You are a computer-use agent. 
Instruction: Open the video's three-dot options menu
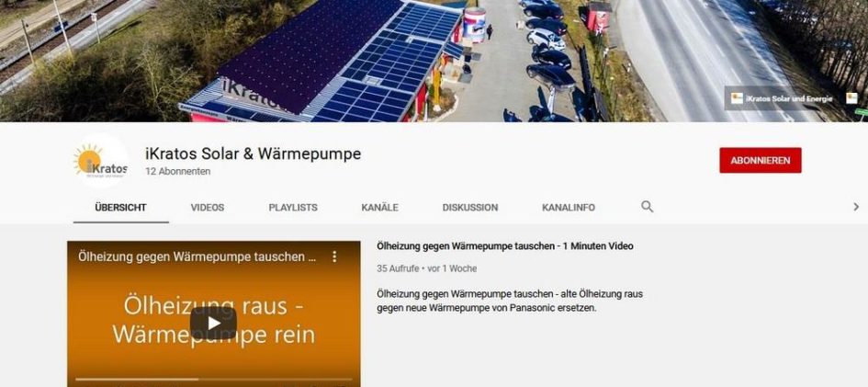[334, 256]
